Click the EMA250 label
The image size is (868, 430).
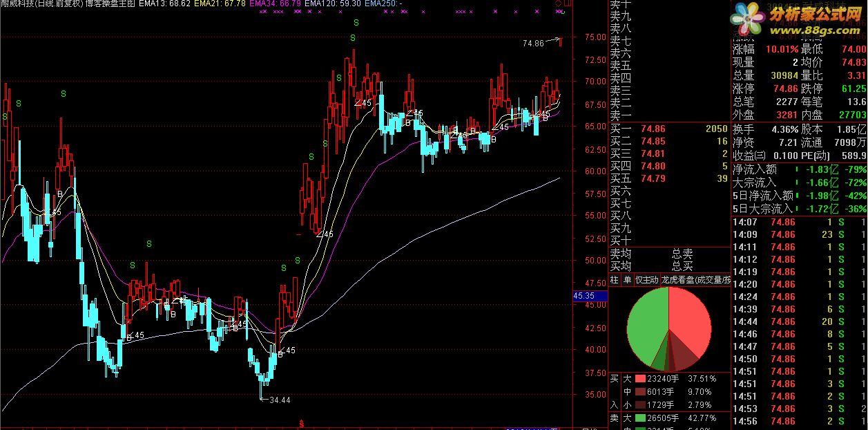click(x=383, y=4)
